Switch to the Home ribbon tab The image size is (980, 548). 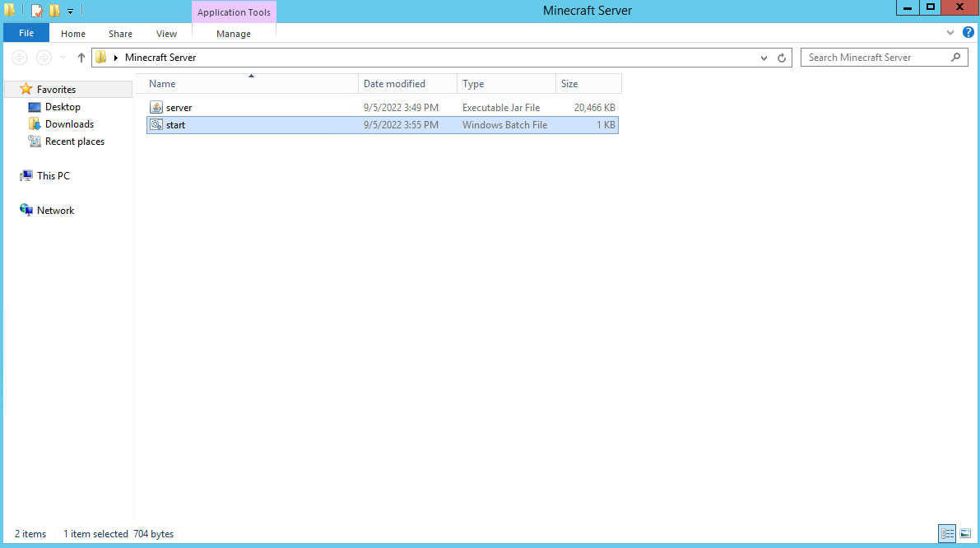(73, 34)
